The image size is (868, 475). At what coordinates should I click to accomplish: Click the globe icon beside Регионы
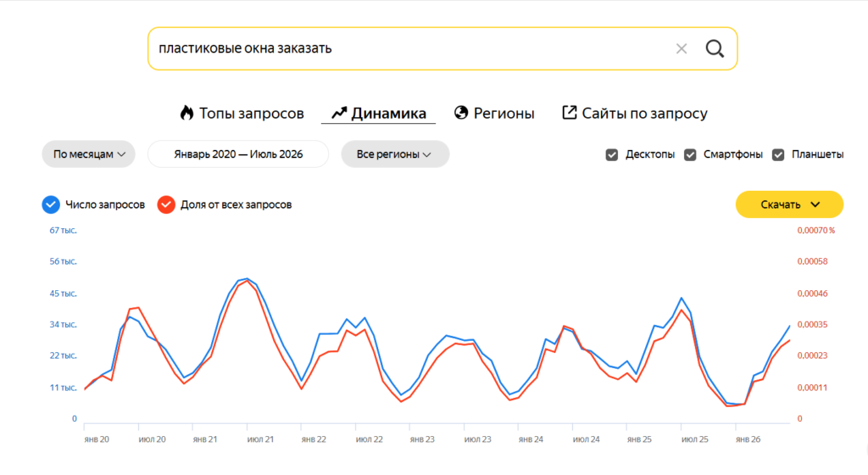click(461, 112)
